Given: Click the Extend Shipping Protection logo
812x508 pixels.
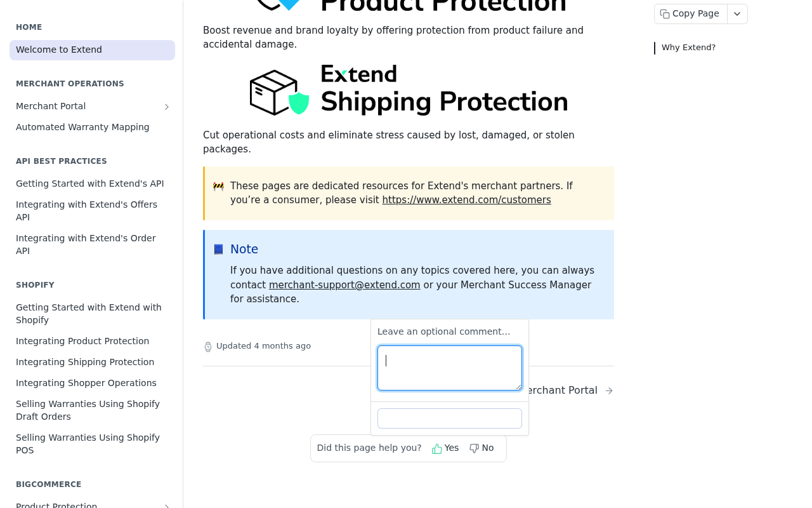Looking at the screenshot, I should [409, 90].
